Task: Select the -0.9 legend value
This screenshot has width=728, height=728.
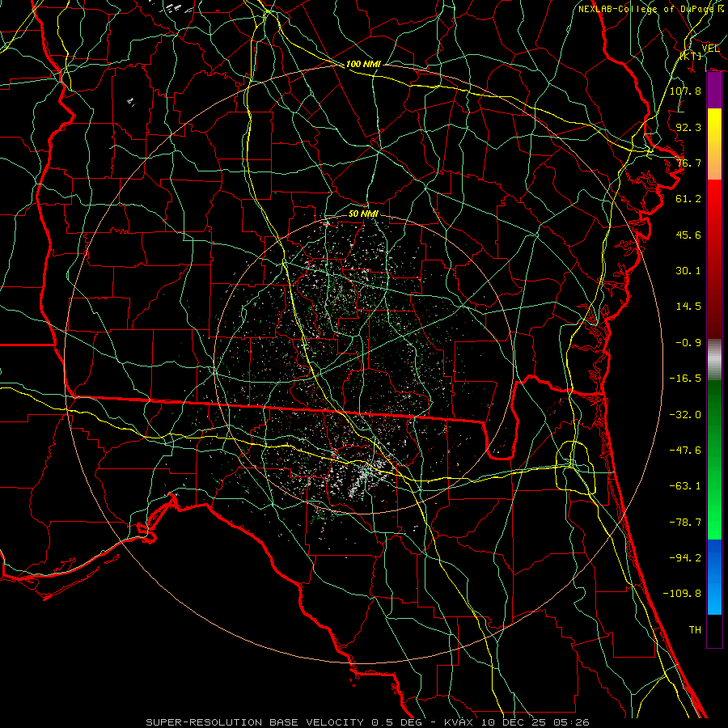Action: (x=688, y=343)
